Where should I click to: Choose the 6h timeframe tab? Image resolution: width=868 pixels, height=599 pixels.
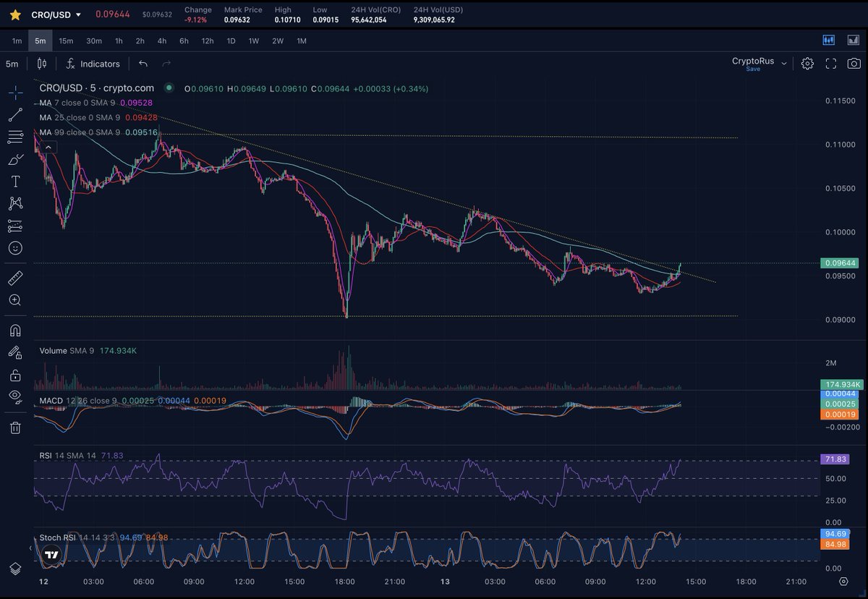[184, 41]
